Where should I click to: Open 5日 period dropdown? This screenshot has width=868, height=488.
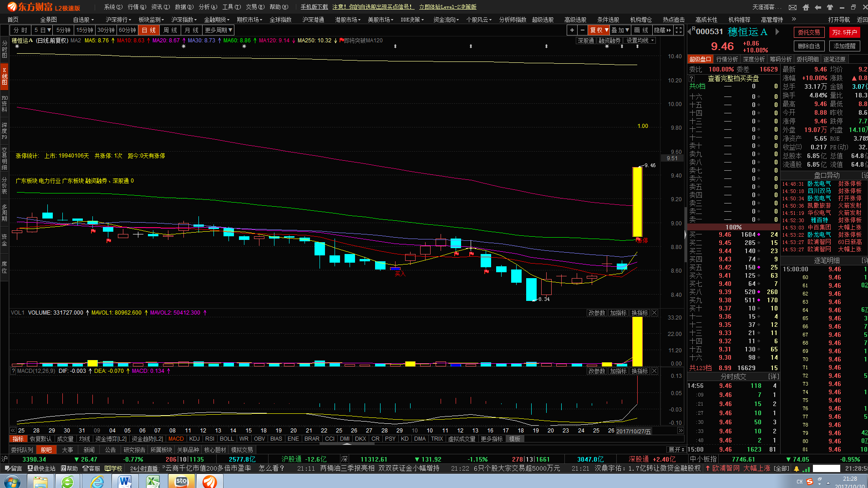[x=42, y=30]
